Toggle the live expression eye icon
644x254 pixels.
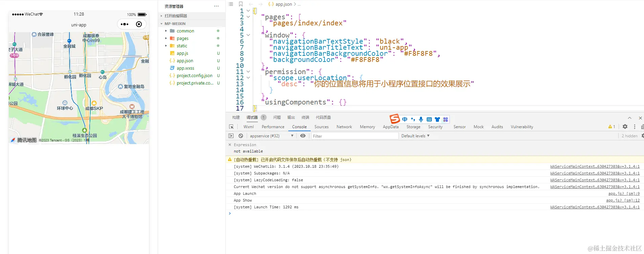(303, 136)
